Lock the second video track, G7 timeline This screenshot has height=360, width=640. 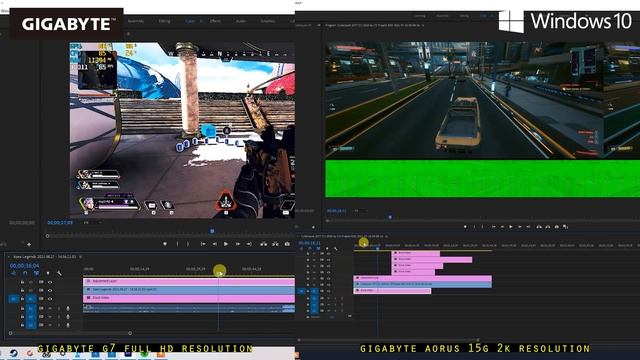[x=22, y=290]
